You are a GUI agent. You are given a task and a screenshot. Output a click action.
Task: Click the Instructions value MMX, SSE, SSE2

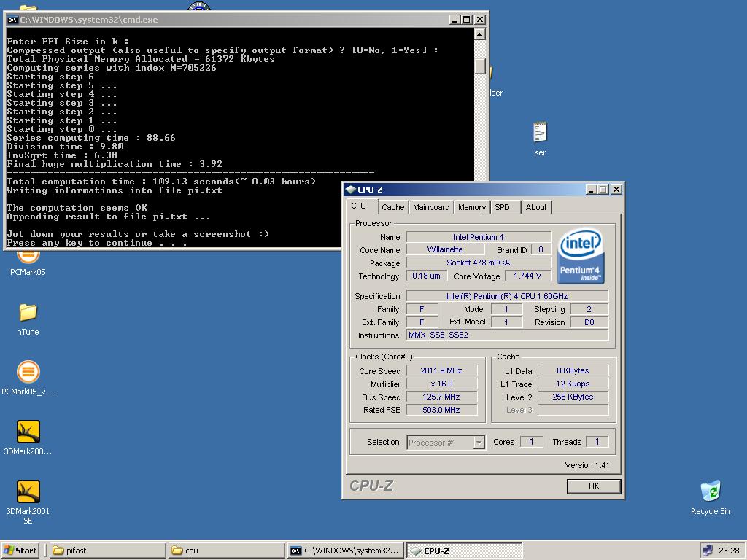tap(507, 335)
